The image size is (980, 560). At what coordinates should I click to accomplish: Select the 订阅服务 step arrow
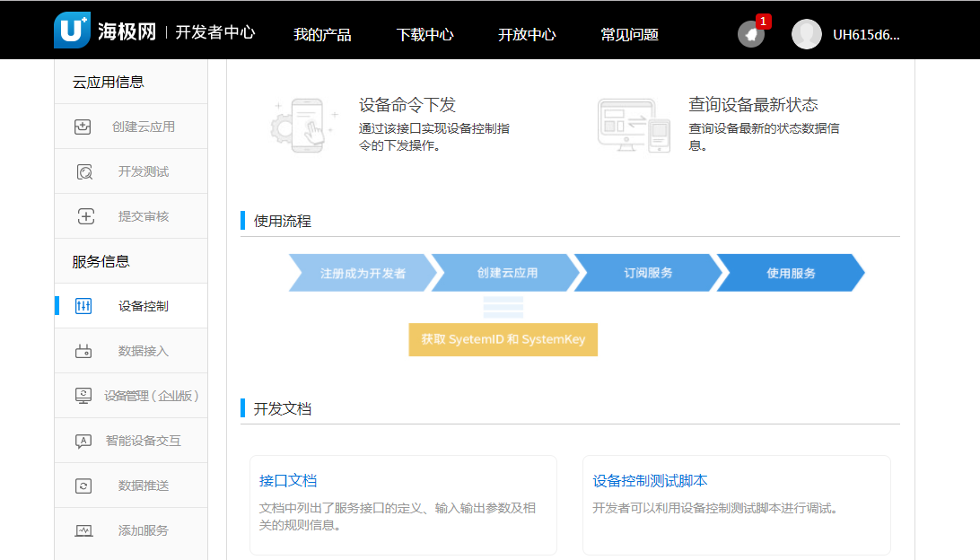[x=648, y=273]
